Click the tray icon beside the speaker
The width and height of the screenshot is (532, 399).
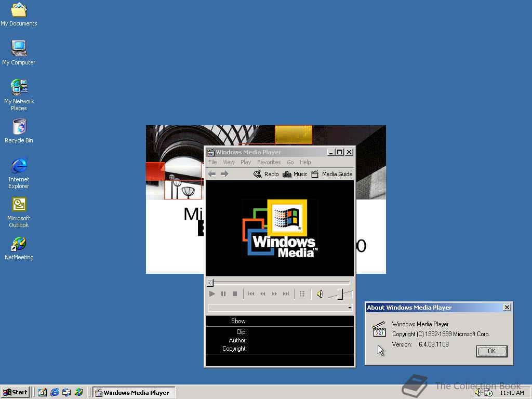point(488,393)
